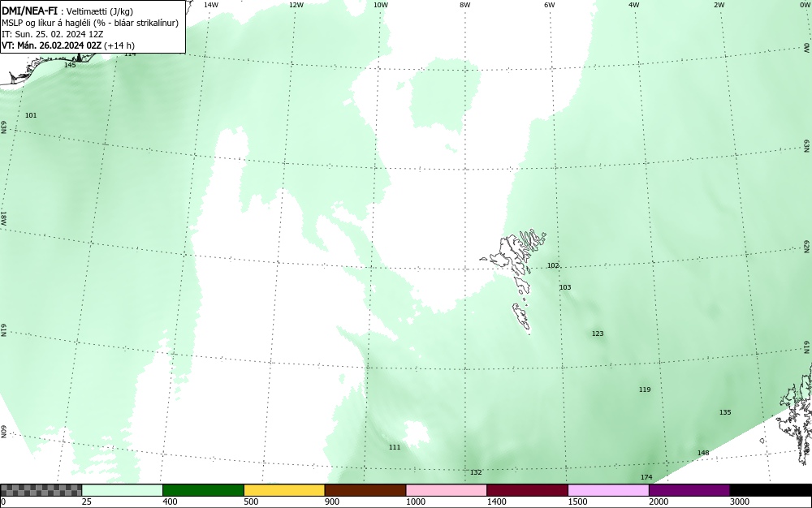Click the Shetland Islands outline
The height and width of the screenshot is (508, 812).
tap(797, 414)
